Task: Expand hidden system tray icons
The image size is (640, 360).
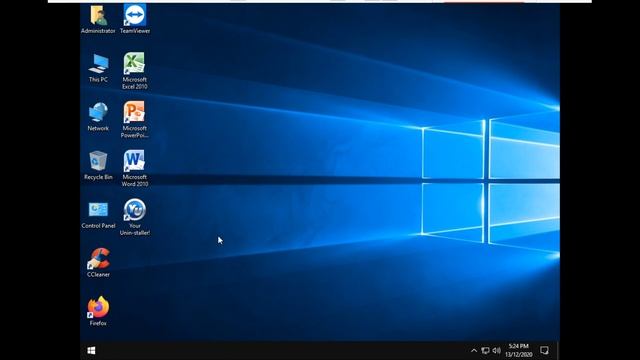Action: click(473, 351)
